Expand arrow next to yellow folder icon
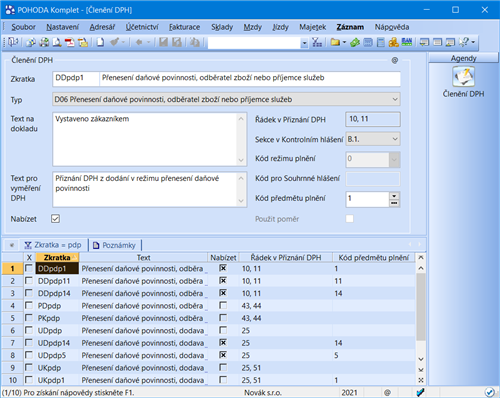The height and width of the screenshot is (398, 500). [344, 42]
